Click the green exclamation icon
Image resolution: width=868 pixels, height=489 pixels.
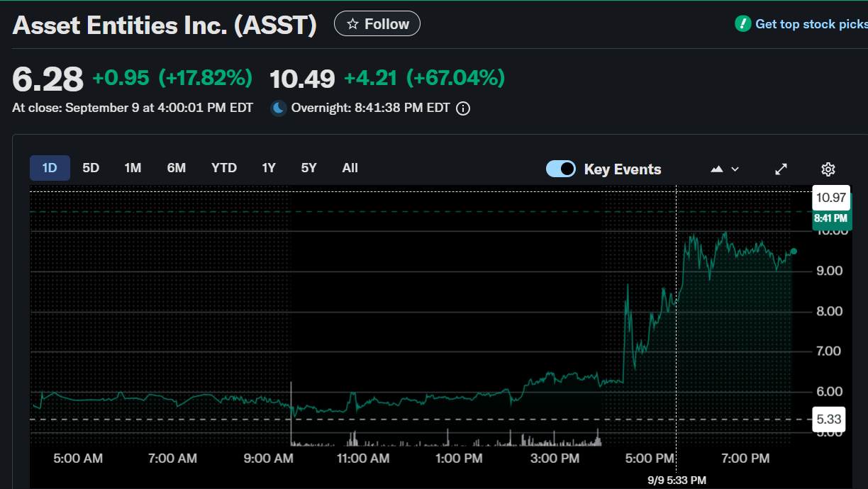[742, 24]
